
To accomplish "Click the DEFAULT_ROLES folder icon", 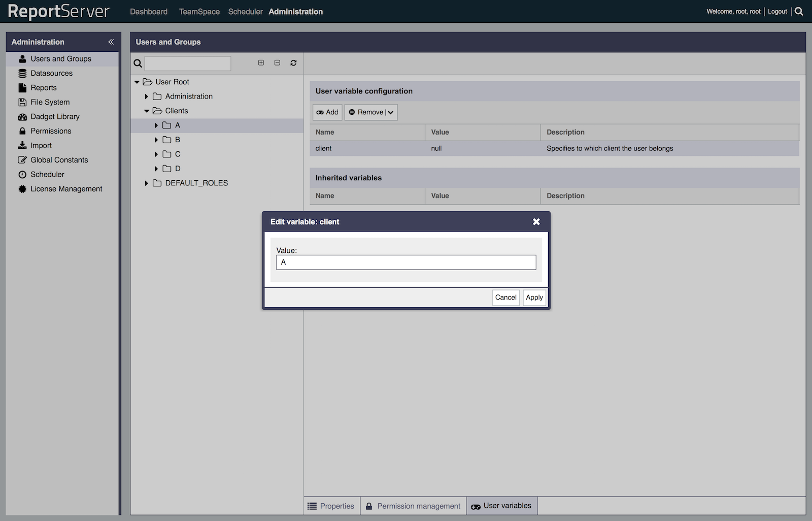I will (157, 183).
